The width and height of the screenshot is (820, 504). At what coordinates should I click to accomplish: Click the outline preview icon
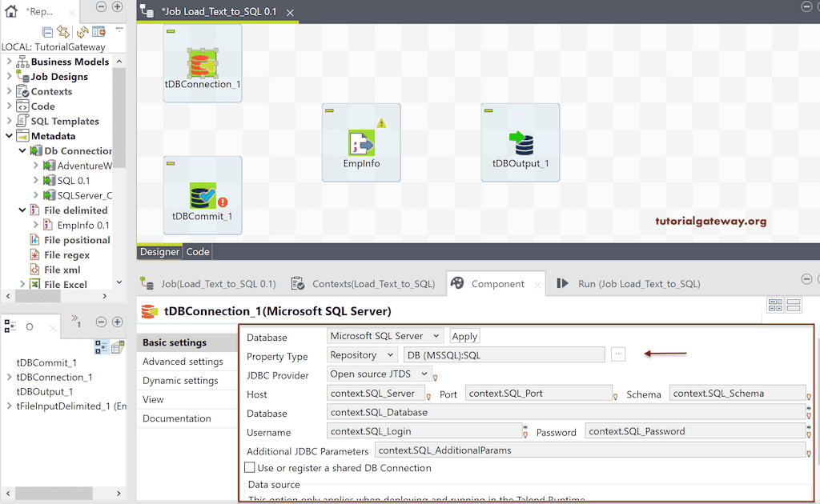118,346
